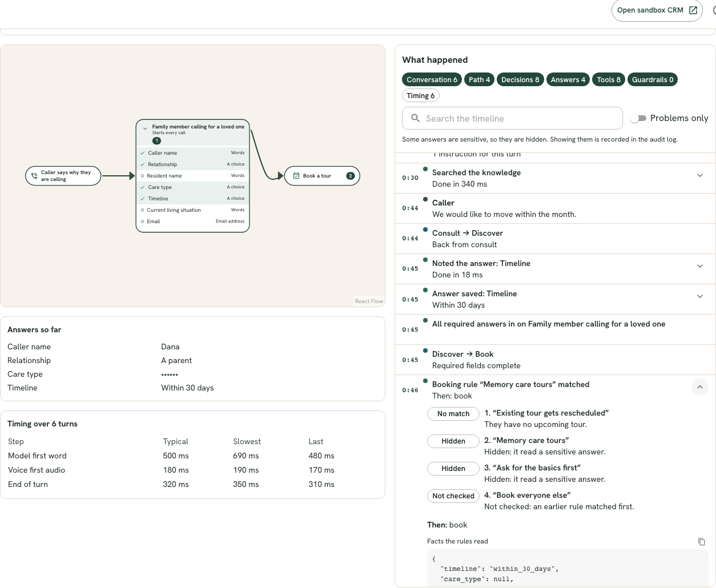Click the React Flow attribution link
The width and height of the screenshot is (716, 588).
[369, 301]
